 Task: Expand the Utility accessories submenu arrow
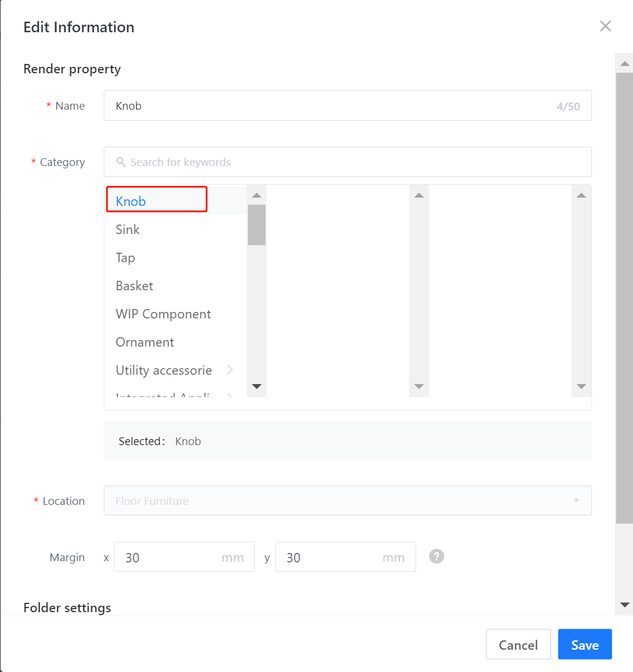pos(230,370)
